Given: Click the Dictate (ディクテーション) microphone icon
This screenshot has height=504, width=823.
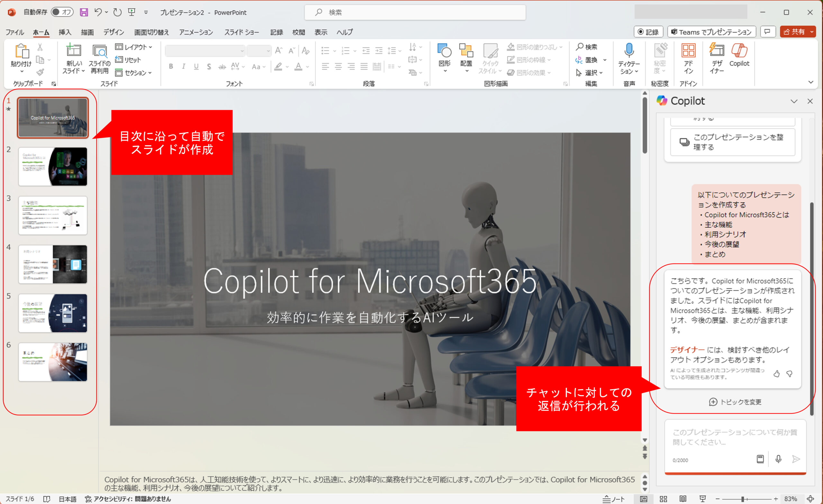Looking at the screenshot, I should coord(629,50).
